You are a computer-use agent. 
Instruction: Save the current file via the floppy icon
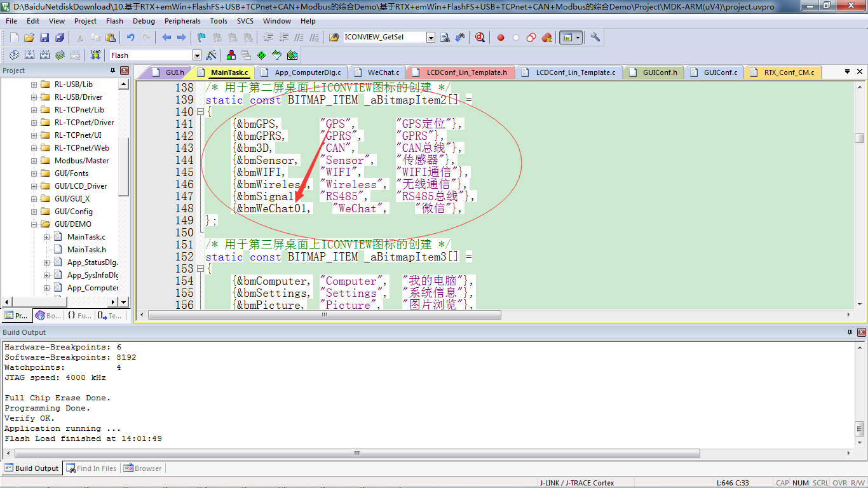[44, 37]
